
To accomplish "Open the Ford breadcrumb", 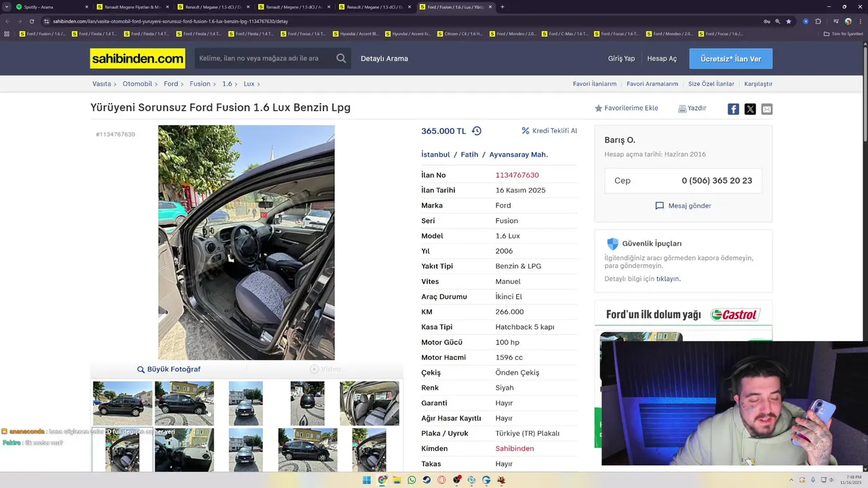I will pyautogui.click(x=171, y=84).
